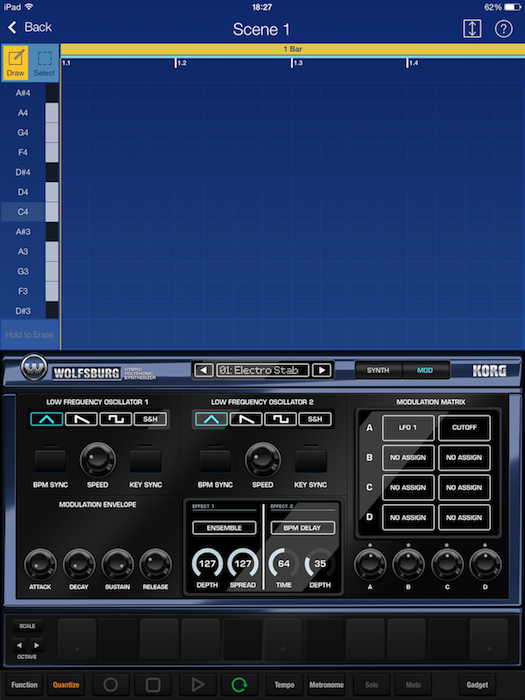
Task: Toggle the green loop icon
Action: pos(239,685)
